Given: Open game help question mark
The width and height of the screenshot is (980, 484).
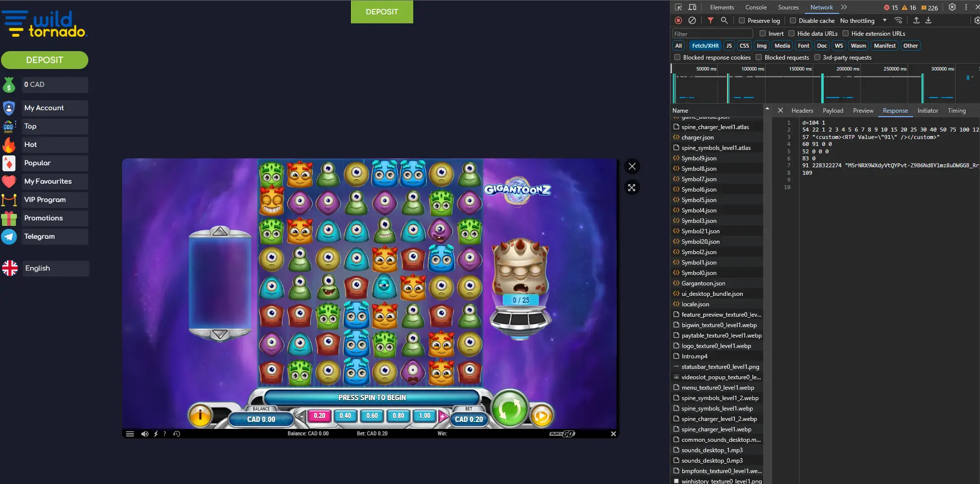Looking at the screenshot, I should (165, 434).
